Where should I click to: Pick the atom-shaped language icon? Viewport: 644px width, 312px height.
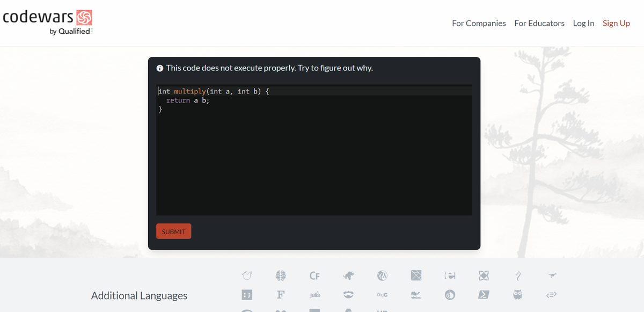point(484,275)
